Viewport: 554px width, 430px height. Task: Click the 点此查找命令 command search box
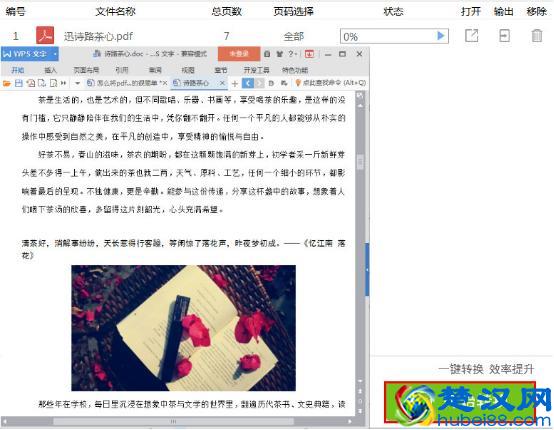[331, 83]
